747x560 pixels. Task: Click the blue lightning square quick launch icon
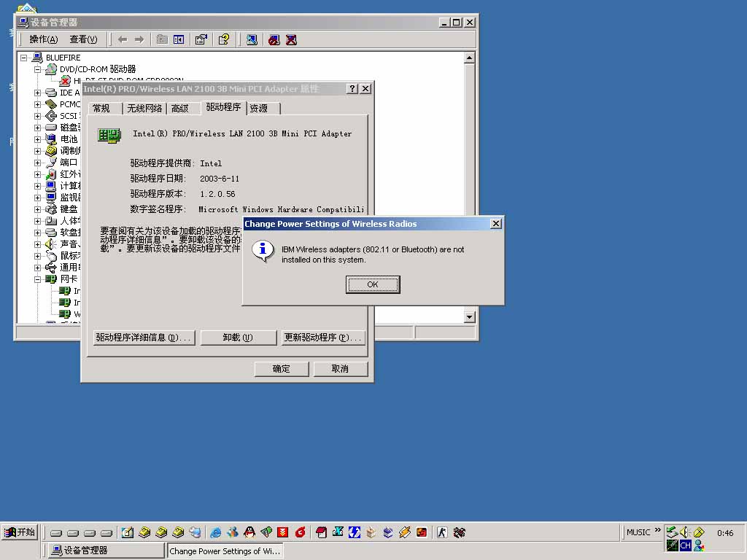355,532
